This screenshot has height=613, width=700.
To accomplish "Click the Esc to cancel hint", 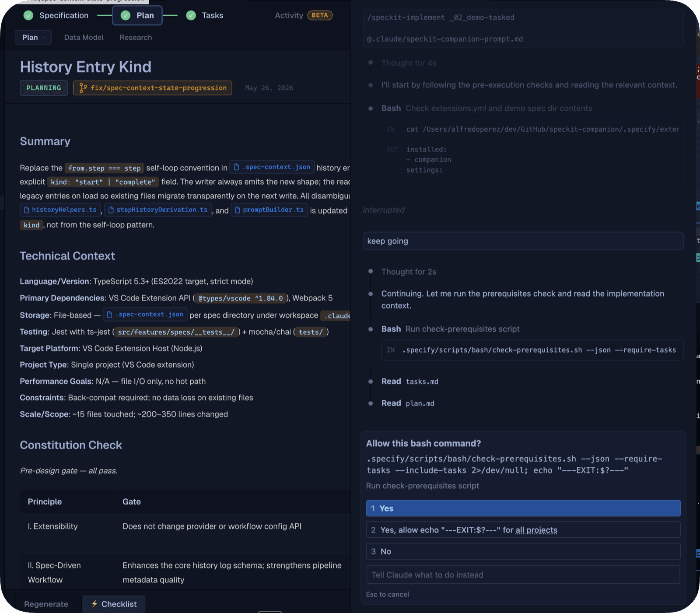I will pyautogui.click(x=388, y=594).
